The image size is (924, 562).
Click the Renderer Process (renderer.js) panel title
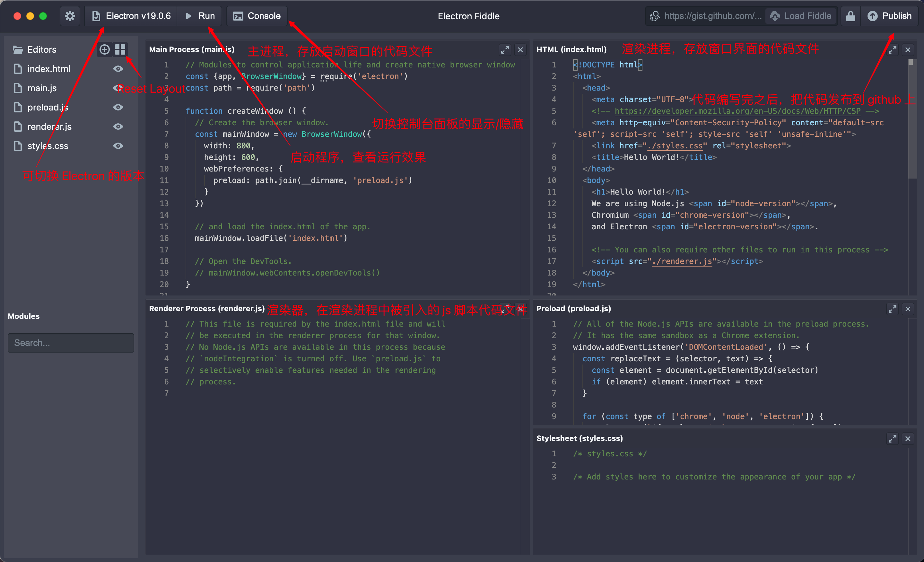pos(207,308)
